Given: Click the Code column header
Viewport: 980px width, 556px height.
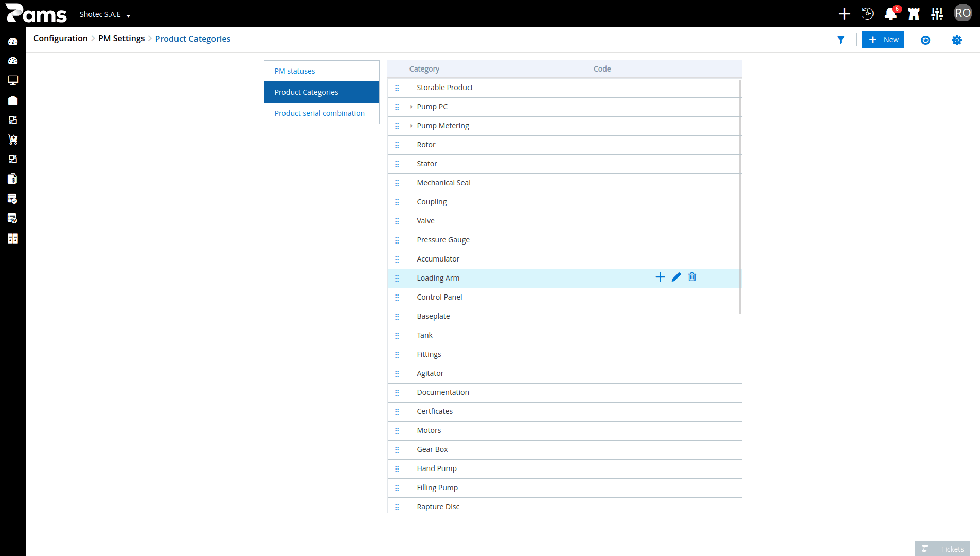Looking at the screenshot, I should pyautogui.click(x=602, y=69).
